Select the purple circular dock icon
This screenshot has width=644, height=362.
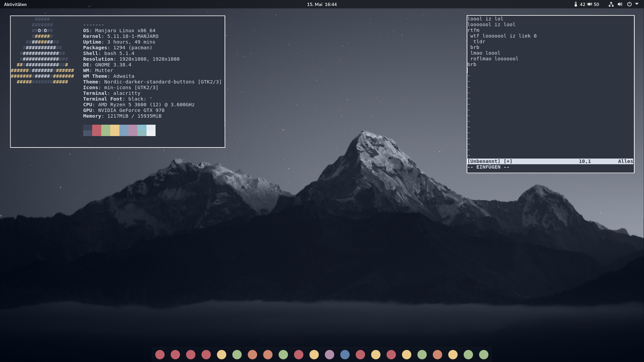pos(329,354)
